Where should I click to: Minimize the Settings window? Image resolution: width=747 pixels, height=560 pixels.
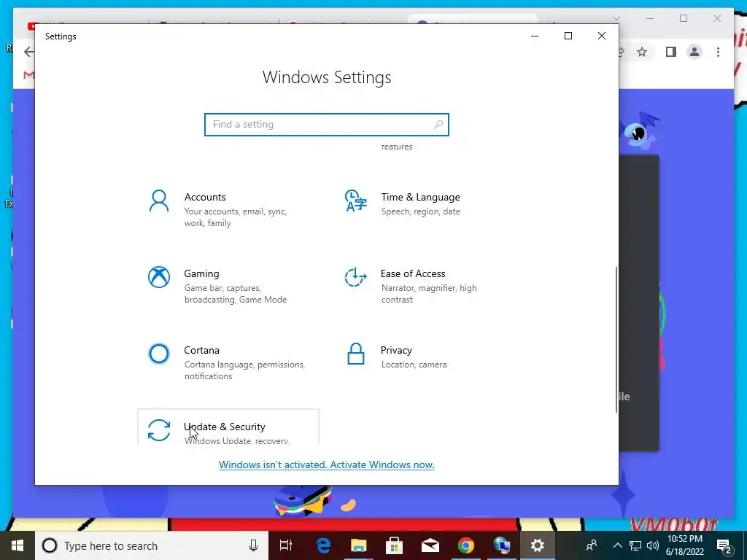pos(535,36)
